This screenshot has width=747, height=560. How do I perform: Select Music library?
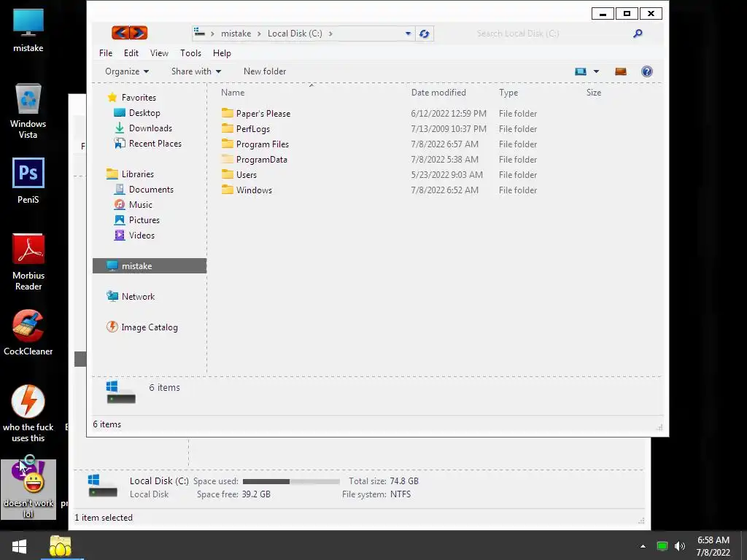click(133, 204)
